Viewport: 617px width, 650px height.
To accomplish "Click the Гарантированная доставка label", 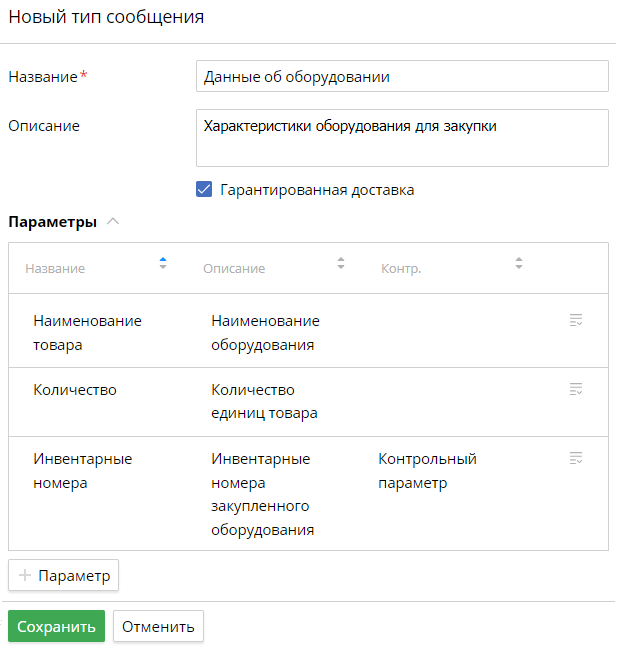I will pyautogui.click(x=317, y=190).
